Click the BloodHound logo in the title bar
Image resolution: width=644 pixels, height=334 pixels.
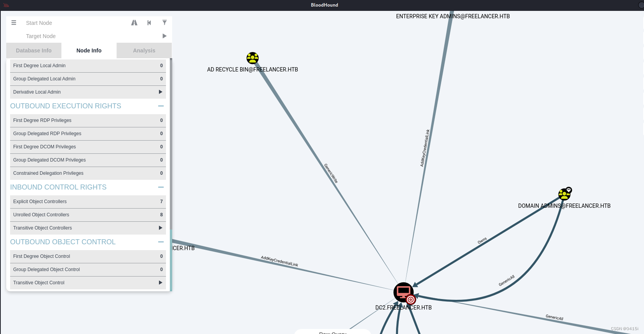pos(6,5)
